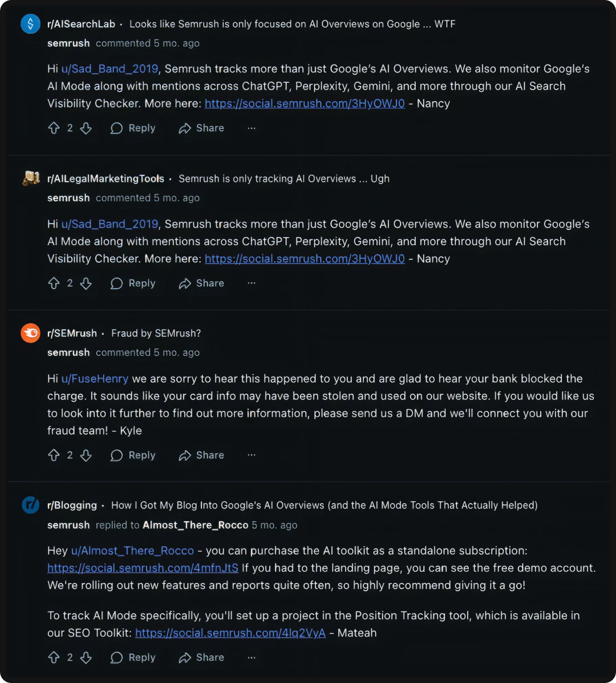Open the r/Blogging community avatar icon
This screenshot has width=616, height=683.
(x=30, y=505)
